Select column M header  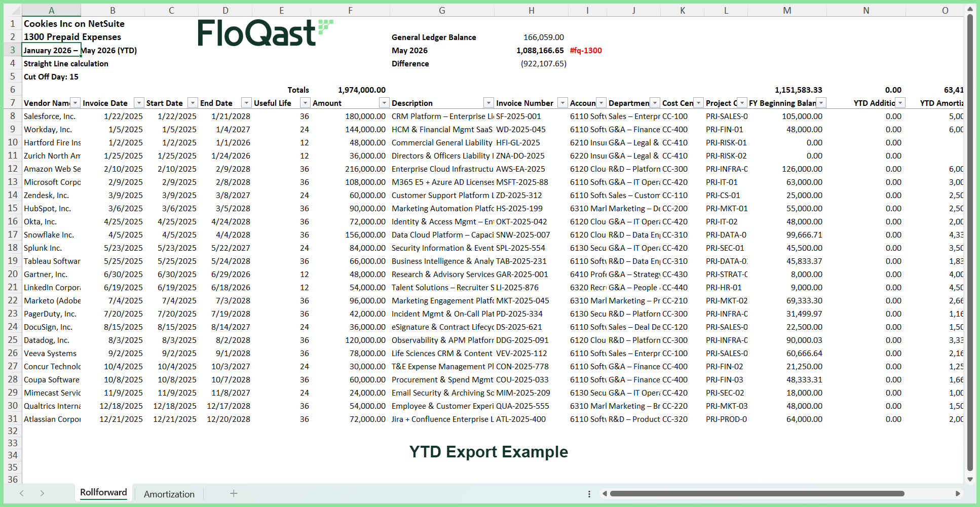click(x=787, y=10)
